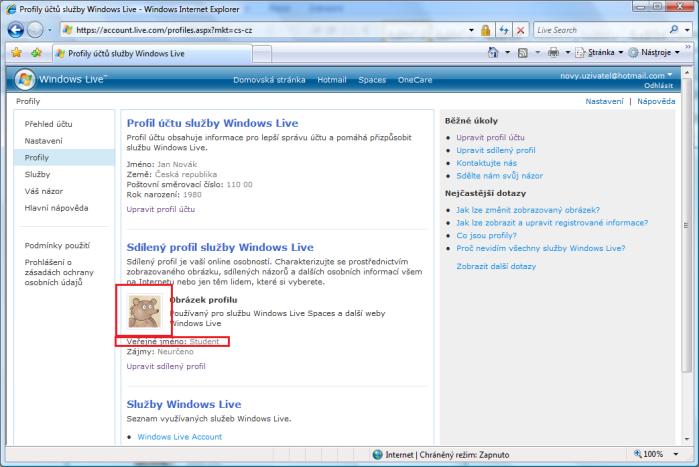699x467 pixels.
Task: Expand the Home button dropdown arrow
Action: [x=507, y=53]
